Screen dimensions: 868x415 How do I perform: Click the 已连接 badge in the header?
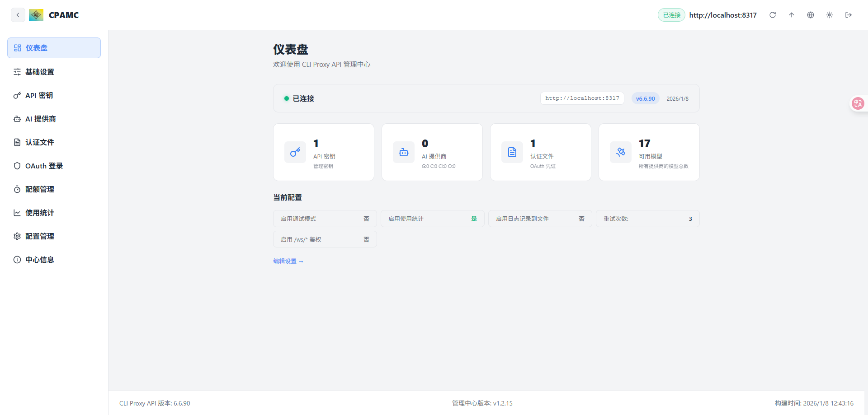pos(671,15)
